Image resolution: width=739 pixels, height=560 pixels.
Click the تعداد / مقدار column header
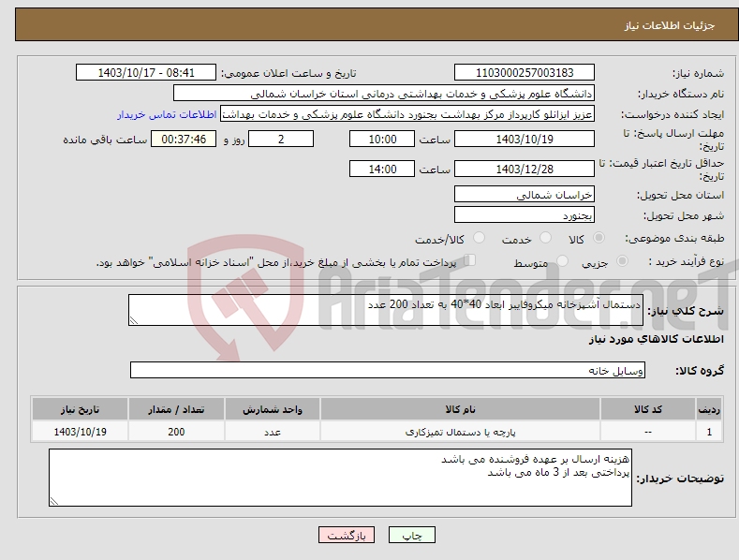(x=176, y=409)
